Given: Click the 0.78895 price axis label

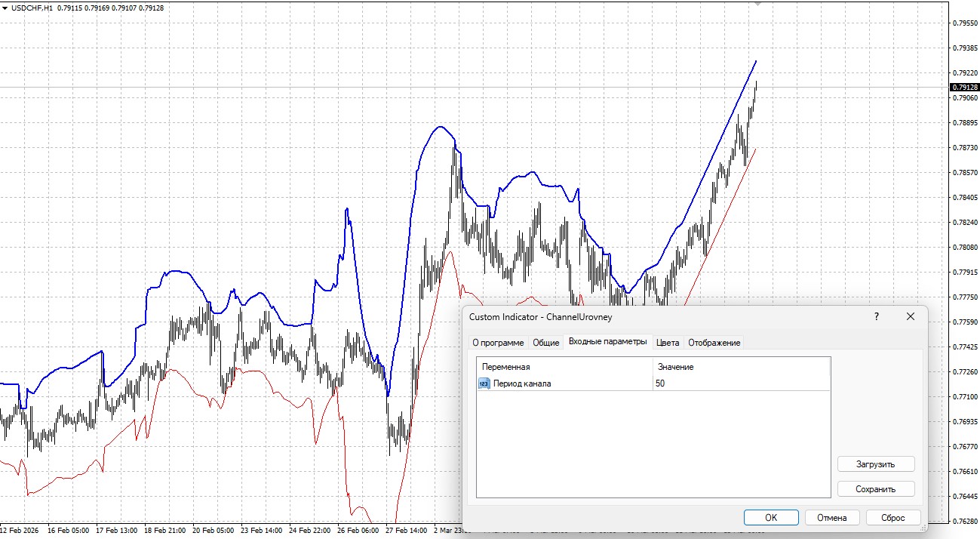Looking at the screenshot, I should [x=965, y=123].
